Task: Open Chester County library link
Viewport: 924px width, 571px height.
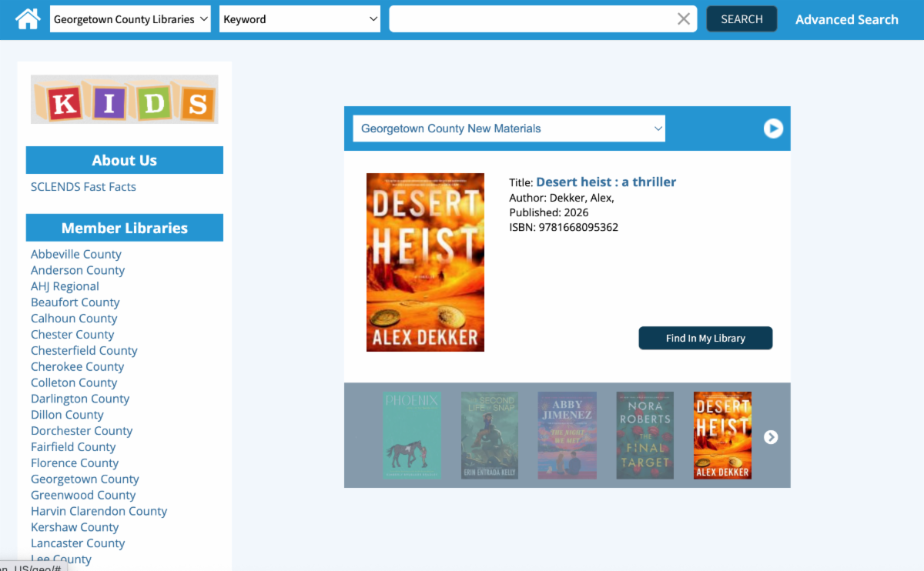Action: tap(72, 335)
